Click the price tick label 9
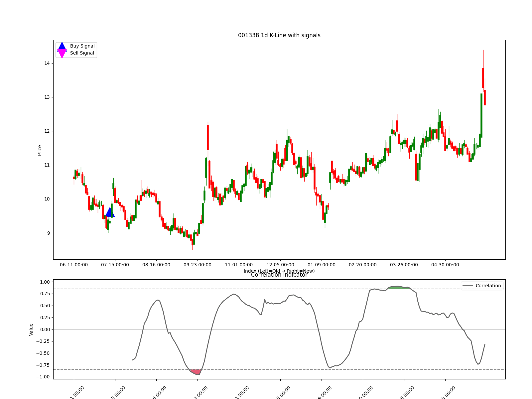532x399 pixels. tap(48, 233)
